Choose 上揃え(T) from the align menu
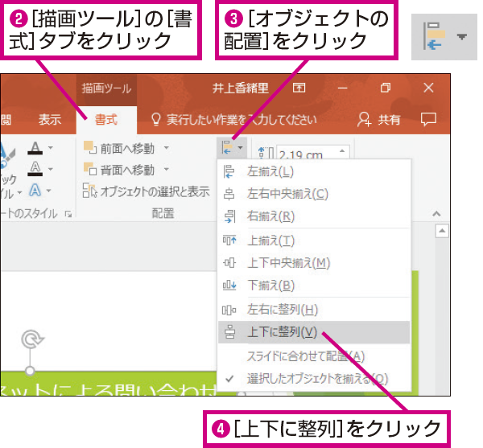This screenshot has width=483, height=448. 314,240
